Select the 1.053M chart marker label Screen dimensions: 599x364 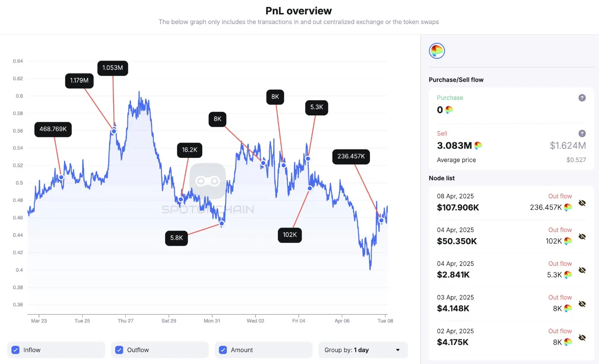(113, 68)
